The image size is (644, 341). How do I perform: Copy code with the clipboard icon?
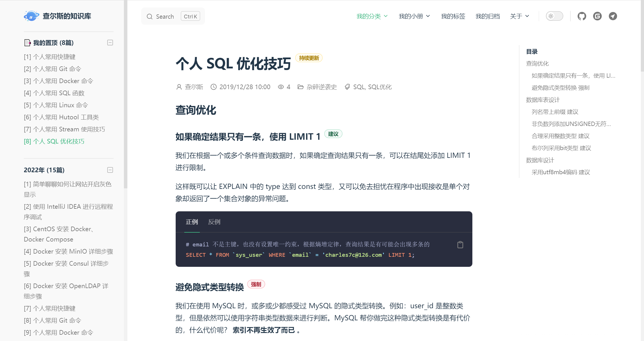click(x=460, y=245)
